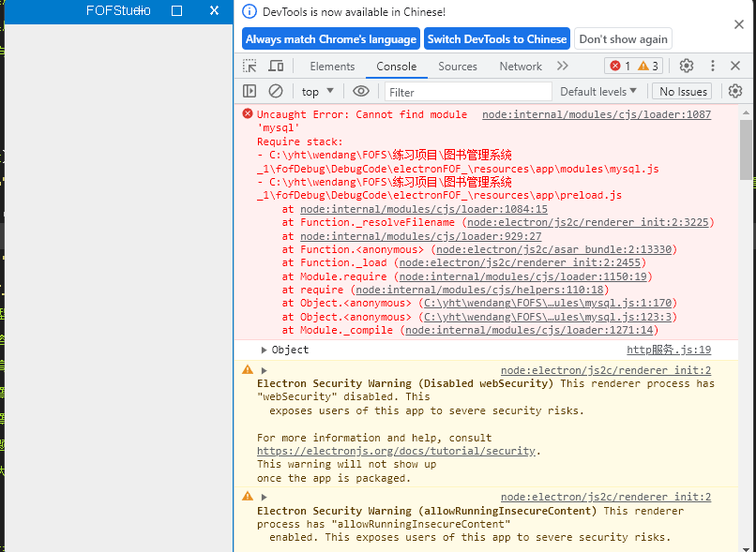The width and height of the screenshot is (756, 552).
Task: Show more DevTools tabs chevron
Action: 563,66
